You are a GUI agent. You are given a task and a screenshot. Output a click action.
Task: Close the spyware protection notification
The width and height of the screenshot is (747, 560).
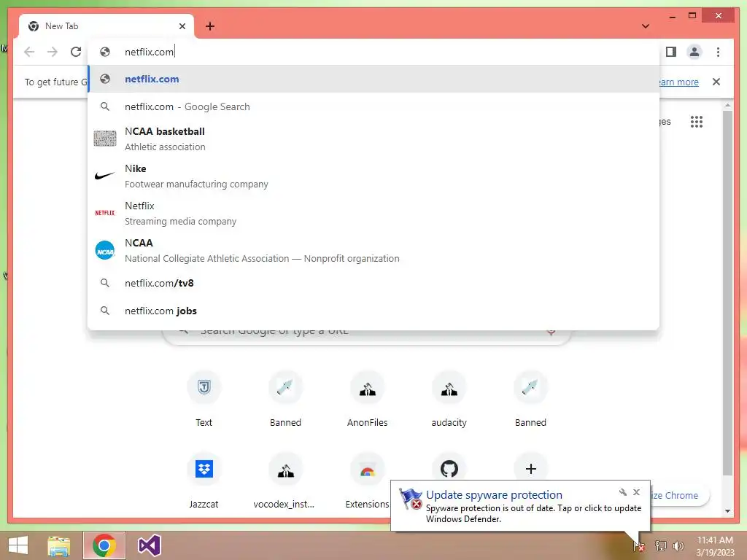[x=636, y=492]
